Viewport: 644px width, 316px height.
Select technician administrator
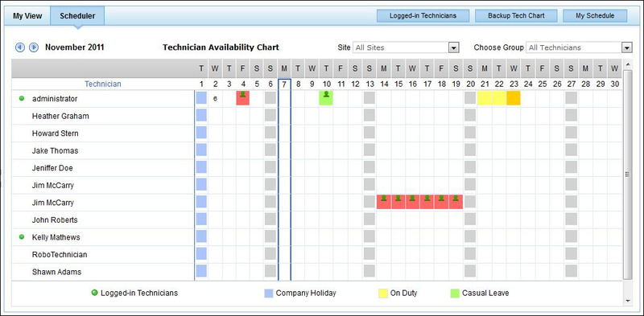pyautogui.click(x=55, y=99)
